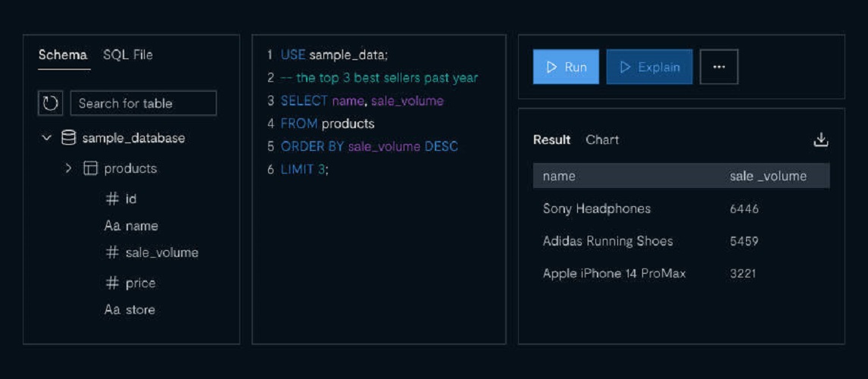This screenshot has height=379, width=868.
Task: Click the sample_database cylinder icon
Action: point(69,138)
